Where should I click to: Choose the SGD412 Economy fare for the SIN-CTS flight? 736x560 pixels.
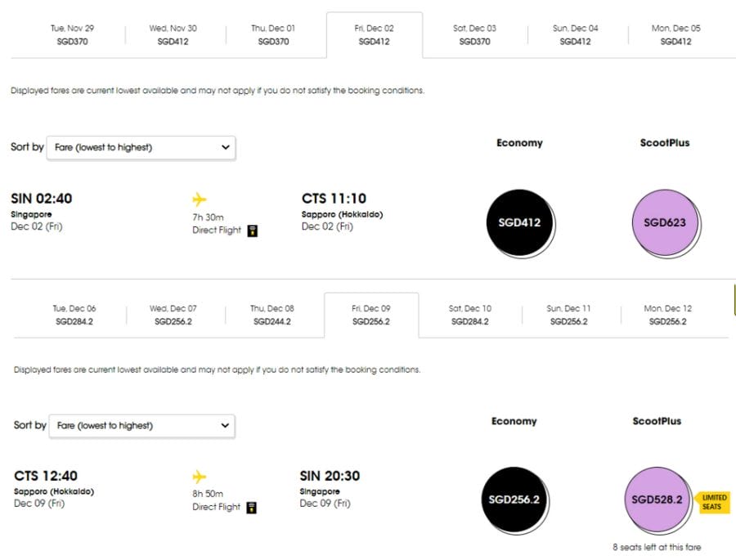pos(520,222)
